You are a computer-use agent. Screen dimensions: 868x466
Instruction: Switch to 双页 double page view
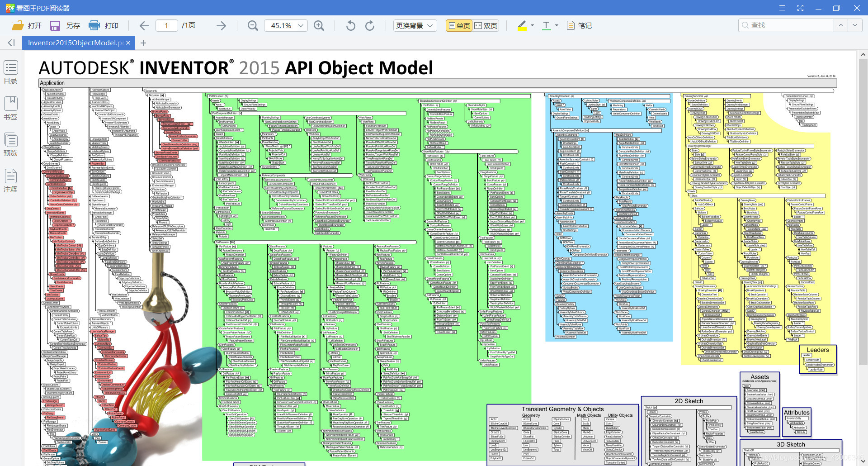486,26
